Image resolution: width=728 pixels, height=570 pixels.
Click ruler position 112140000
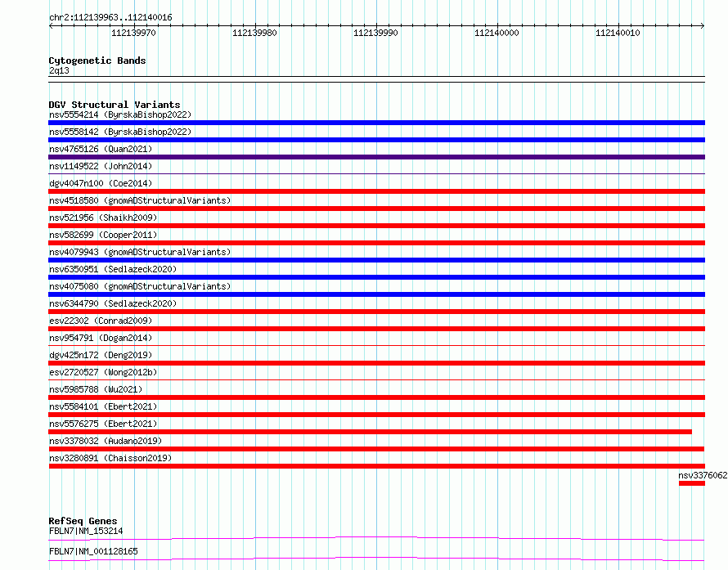[x=497, y=33]
